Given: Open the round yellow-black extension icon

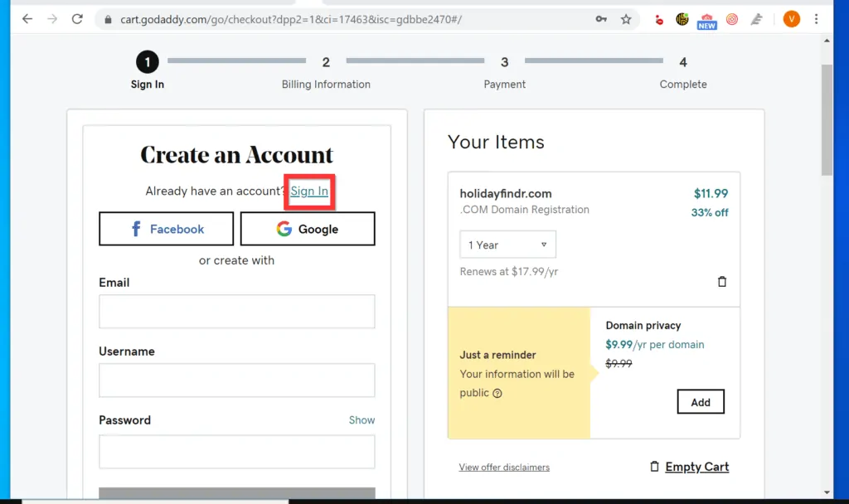Looking at the screenshot, I should point(682,20).
